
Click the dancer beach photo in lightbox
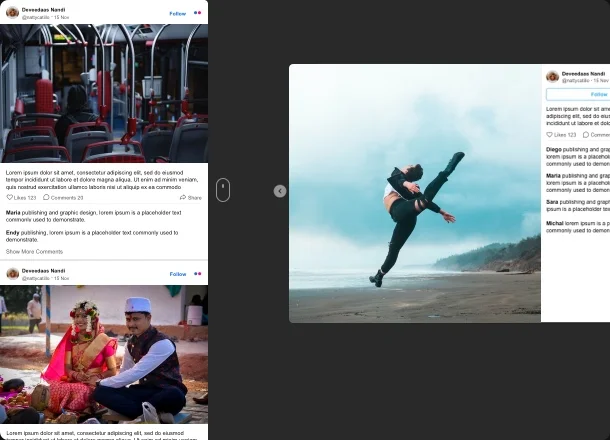point(415,193)
